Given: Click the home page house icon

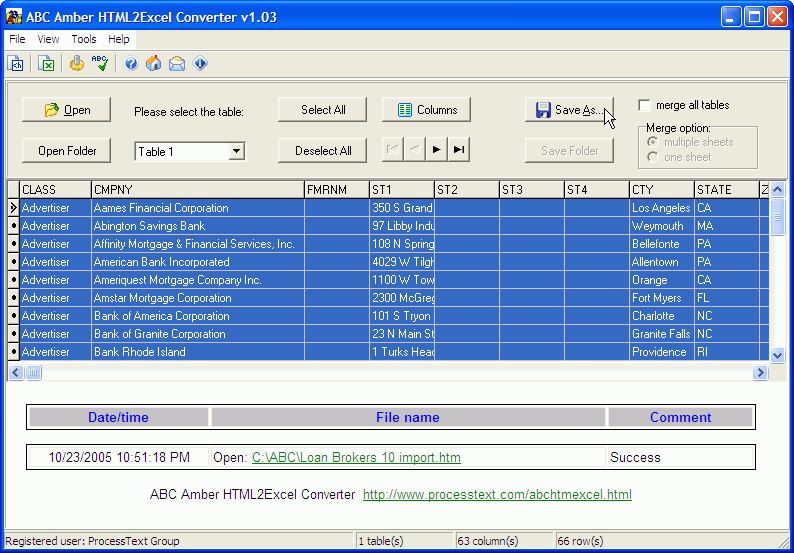Looking at the screenshot, I should (x=153, y=64).
